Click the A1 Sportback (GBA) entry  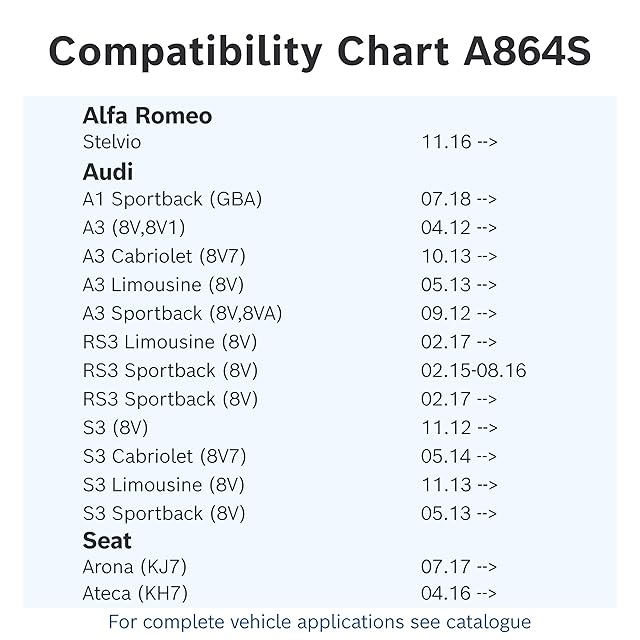click(x=172, y=199)
